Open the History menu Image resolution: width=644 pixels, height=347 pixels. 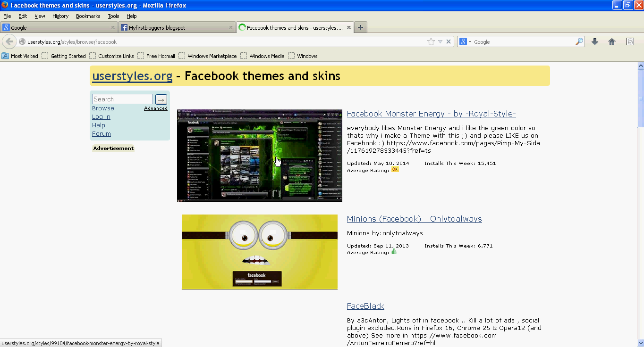[x=60, y=16]
